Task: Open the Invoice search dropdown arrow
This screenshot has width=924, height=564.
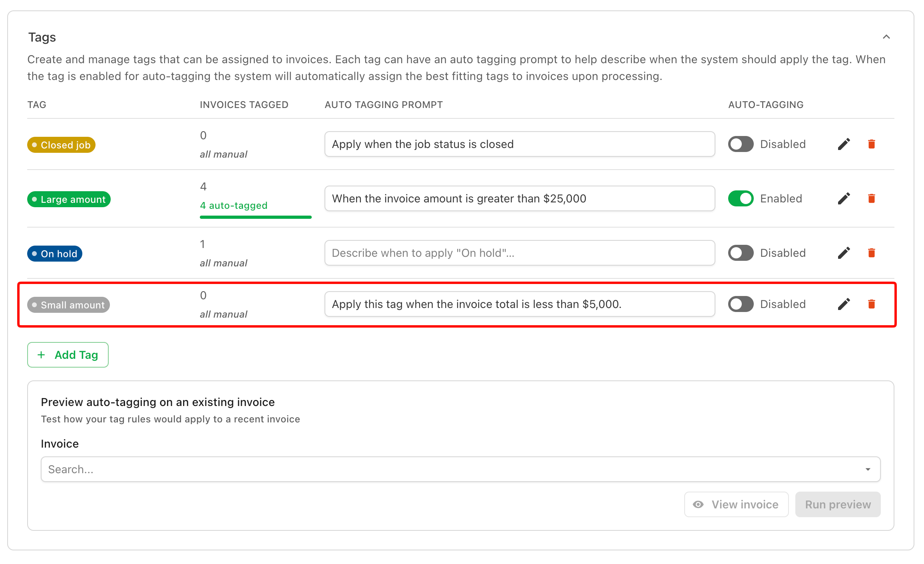Action: tap(868, 469)
